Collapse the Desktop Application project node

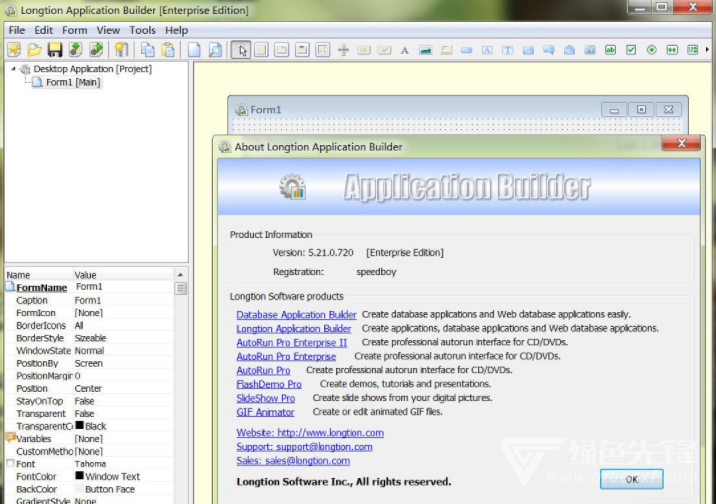(14, 69)
